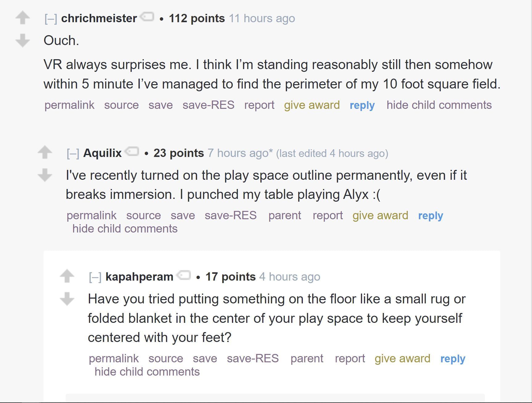This screenshot has width=532, height=403.
Task: Upvote chrichmeister's comment
Action: point(23,18)
